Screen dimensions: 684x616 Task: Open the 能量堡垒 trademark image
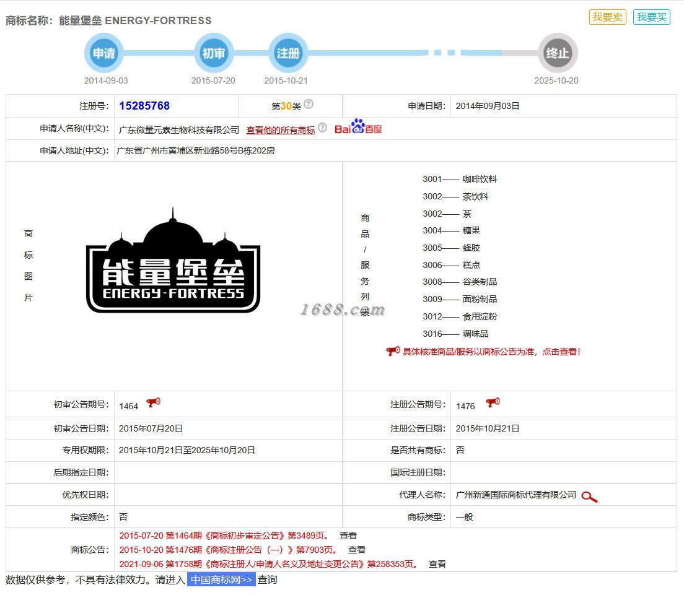[x=173, y=260]
